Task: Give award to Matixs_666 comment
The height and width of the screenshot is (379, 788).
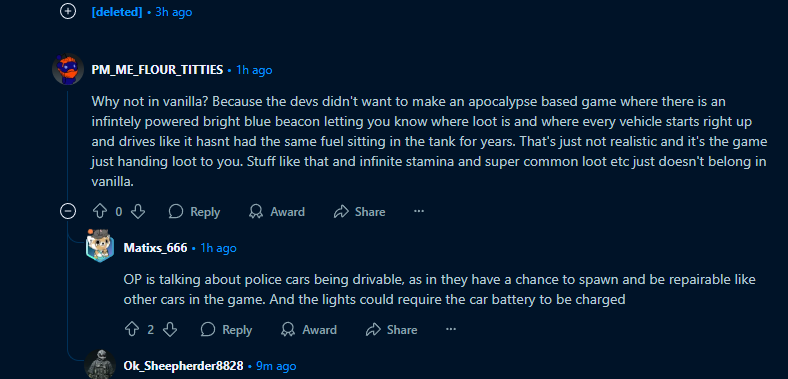Action: tap(309, 330)
